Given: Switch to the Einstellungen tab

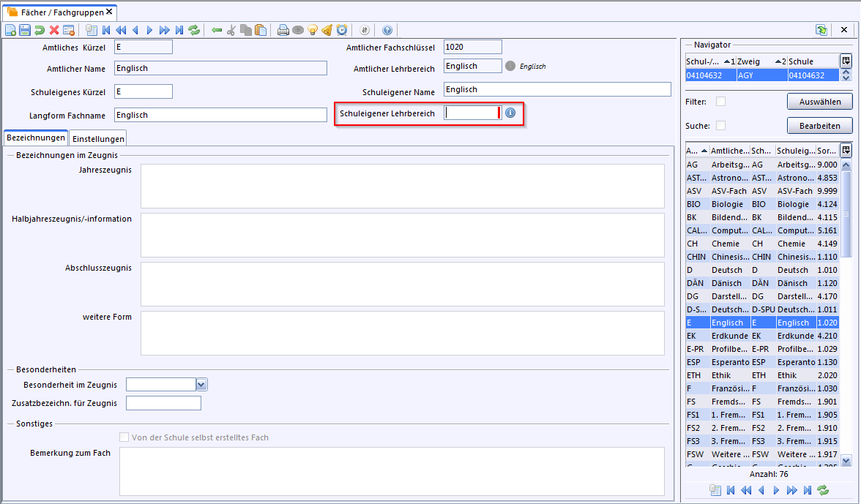Looking at the screenshot, I should [98, 138].
